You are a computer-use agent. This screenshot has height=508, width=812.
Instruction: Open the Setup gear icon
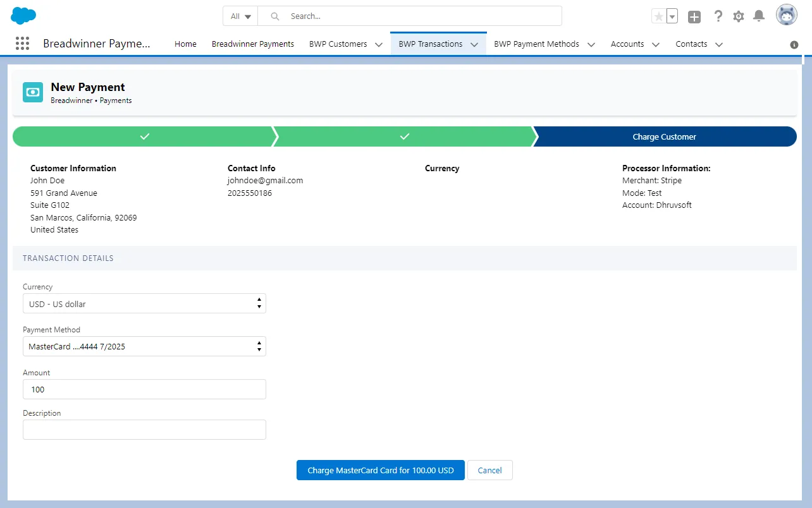tap(739, 16)
